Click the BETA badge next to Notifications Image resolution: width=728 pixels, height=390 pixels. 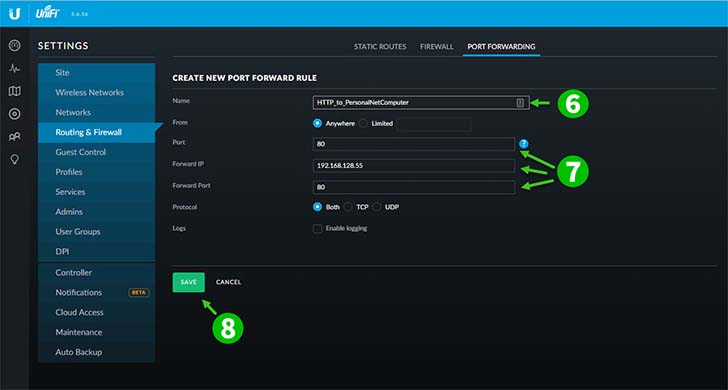[x=139, y=293]
